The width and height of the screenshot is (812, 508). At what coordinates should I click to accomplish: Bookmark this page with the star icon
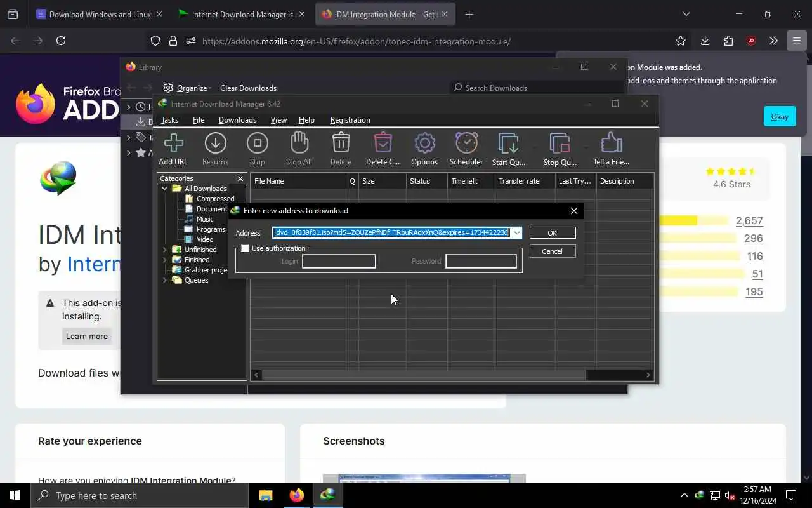(681, 41)
